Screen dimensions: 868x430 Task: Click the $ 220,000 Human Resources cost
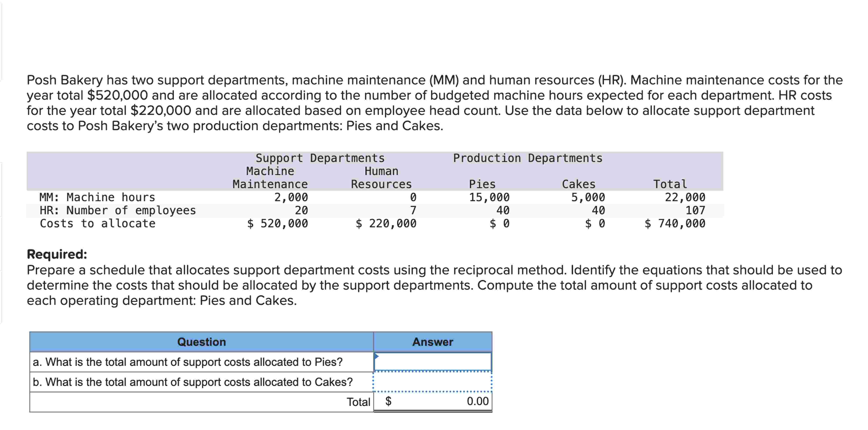[386, 223]
